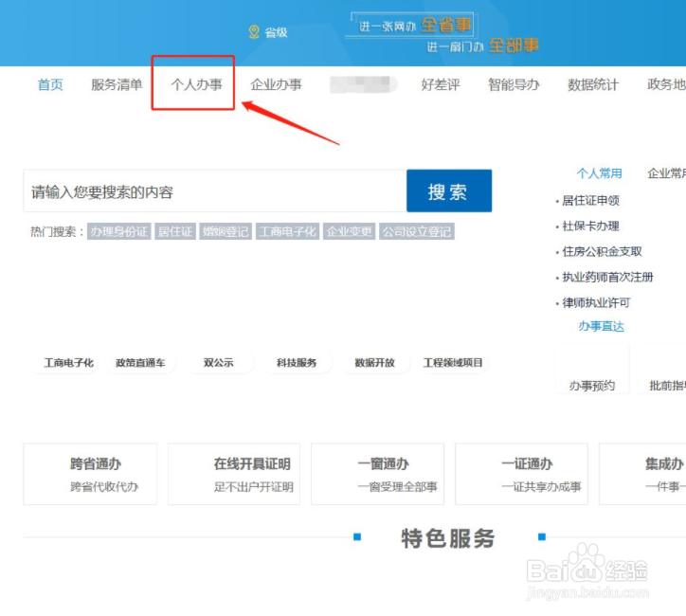
Task: Choose hot search tag 居住证
Action: tap(175, 231)
